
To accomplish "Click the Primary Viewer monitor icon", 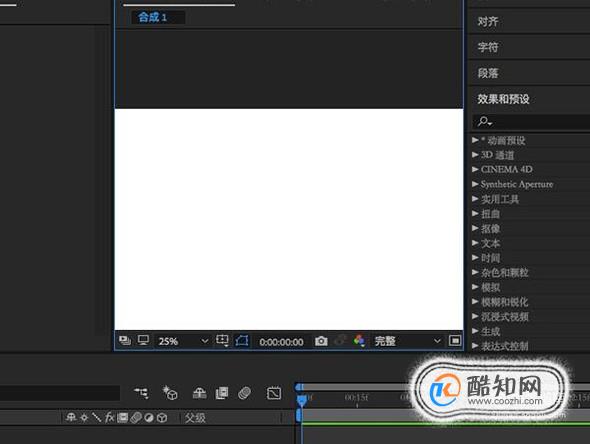I will point(143,341).
